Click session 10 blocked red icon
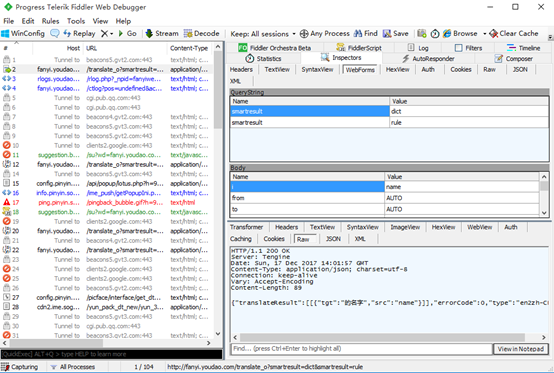This screenshot has width=554, height=373. click(6, 145)
